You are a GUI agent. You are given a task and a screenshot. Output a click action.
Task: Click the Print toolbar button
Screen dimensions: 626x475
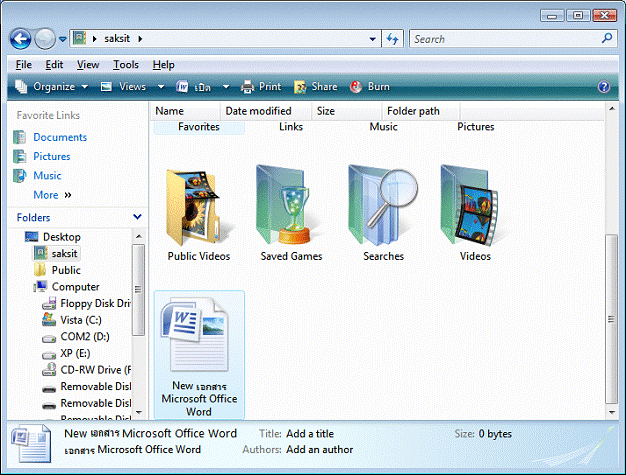[261, 87]
